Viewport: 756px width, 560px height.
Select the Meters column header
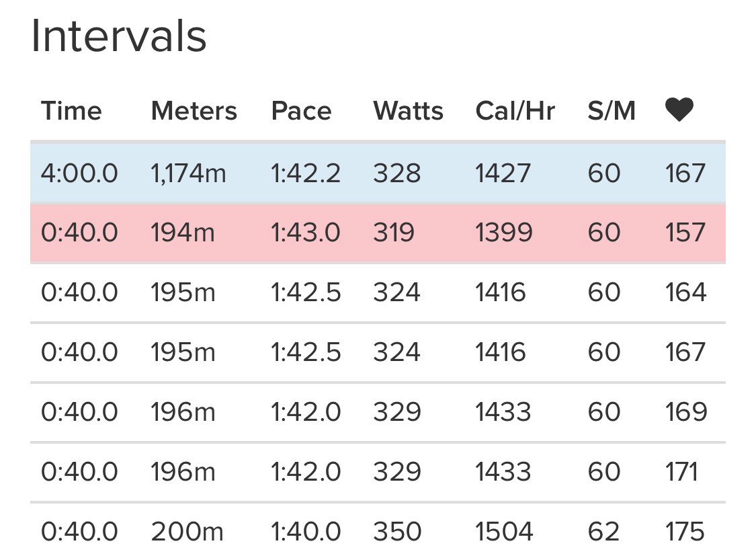194,110
